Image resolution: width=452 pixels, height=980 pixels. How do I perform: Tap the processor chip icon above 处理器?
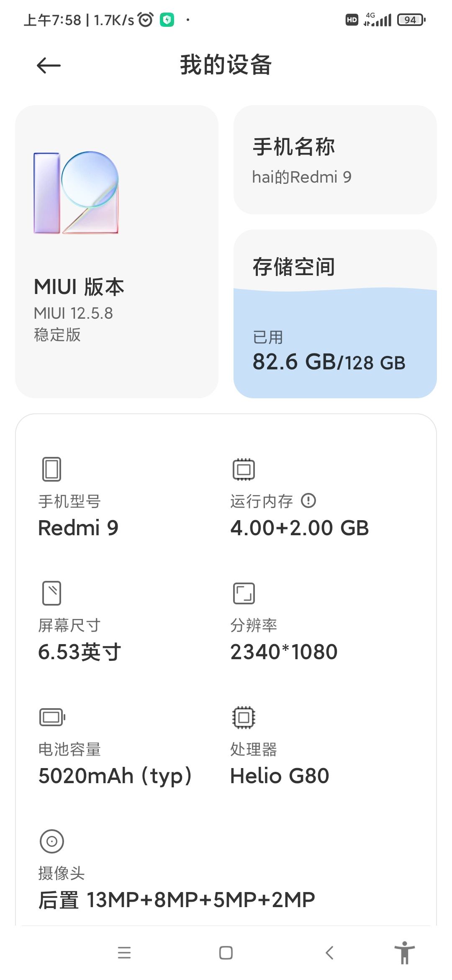tap(244, 717)
